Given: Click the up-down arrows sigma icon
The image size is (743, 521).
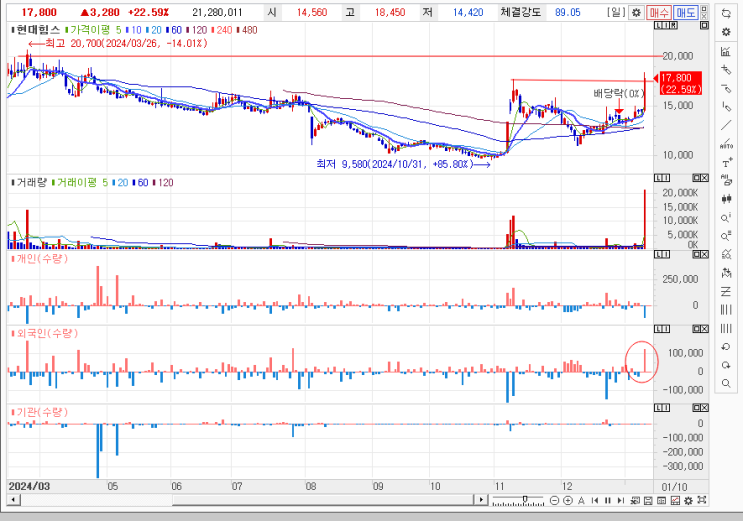Looking at the screenshot, I should pos(726,273).
